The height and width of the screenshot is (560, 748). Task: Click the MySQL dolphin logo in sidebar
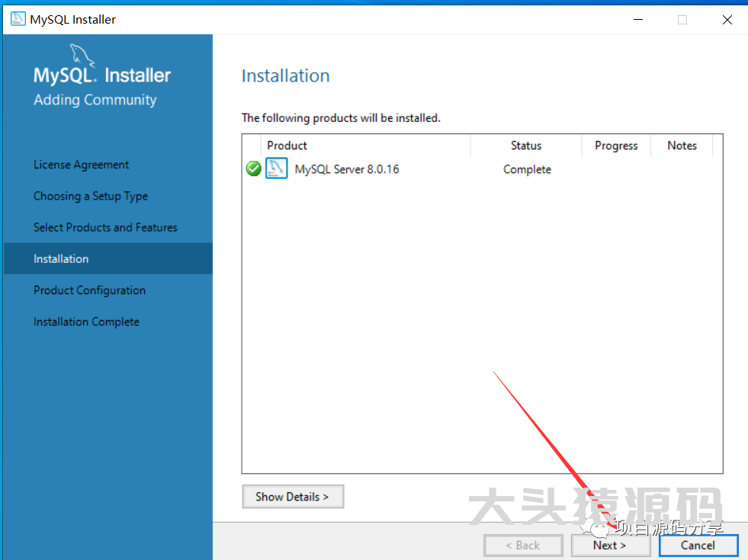(x=82, y=56)
